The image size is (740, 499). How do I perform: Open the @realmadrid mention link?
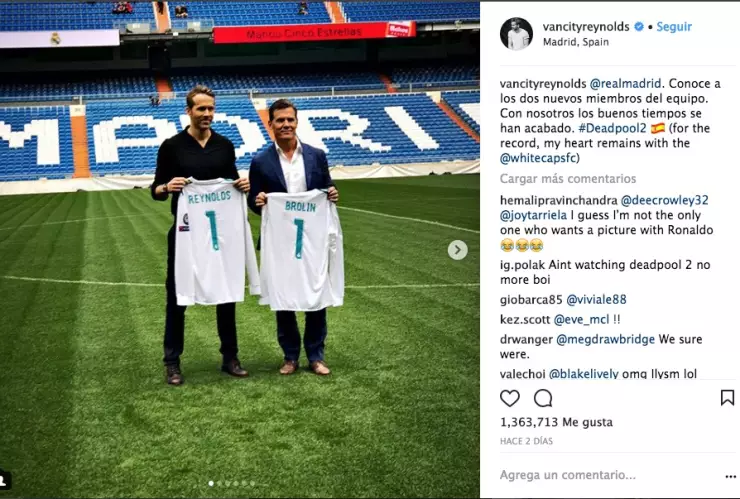(x=625, y=84)
